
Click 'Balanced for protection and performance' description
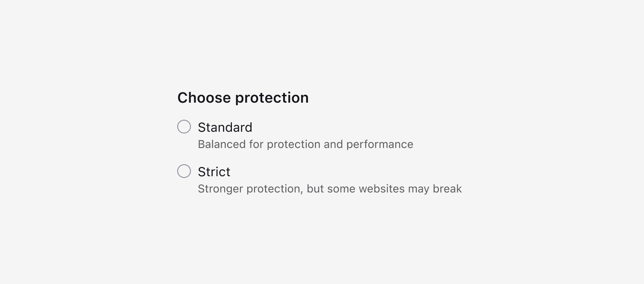click(x=305, y=145)
